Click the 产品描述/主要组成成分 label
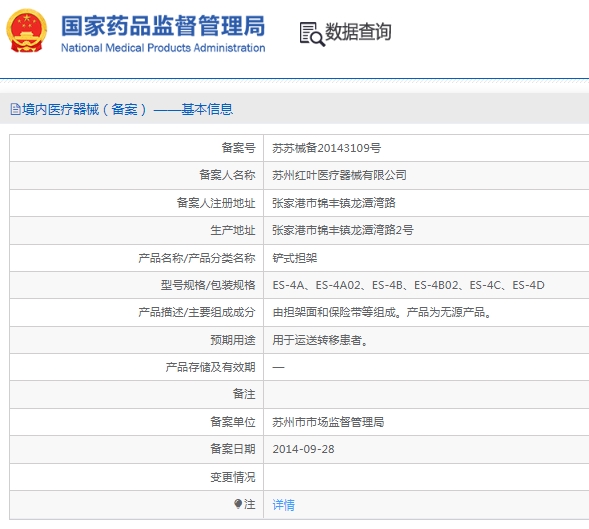This screenshot has height=529, width=589. [x=196, y=312]
